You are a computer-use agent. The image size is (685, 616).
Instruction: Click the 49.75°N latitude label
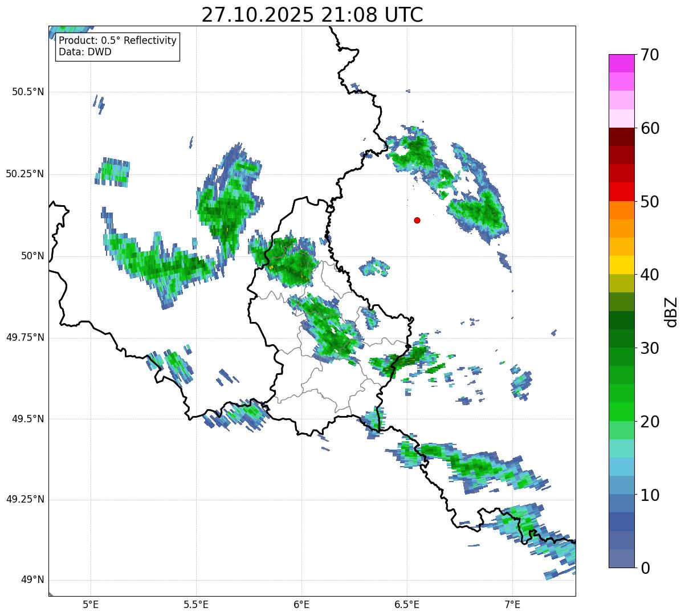pyautogui.click(x=25, y=337)
